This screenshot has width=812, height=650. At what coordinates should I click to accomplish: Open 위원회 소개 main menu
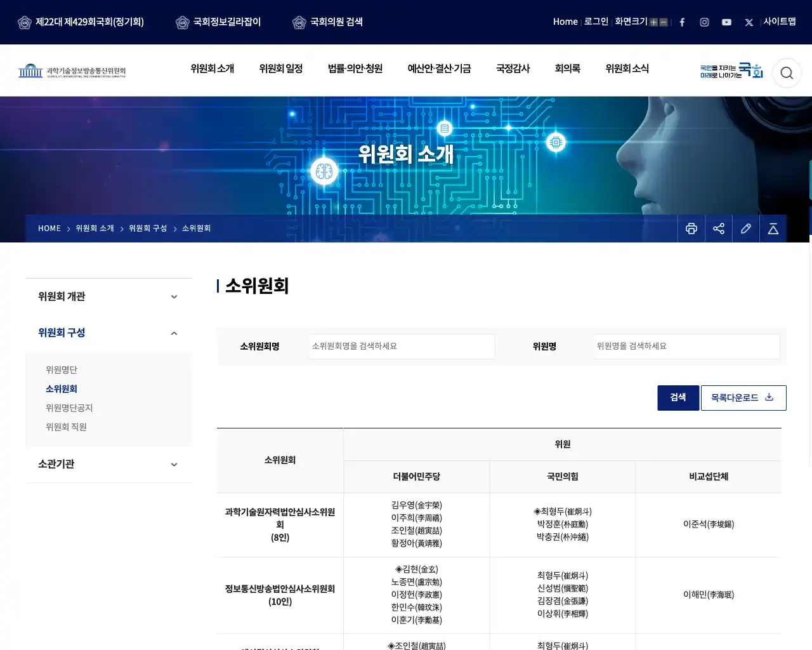point(213,69)
